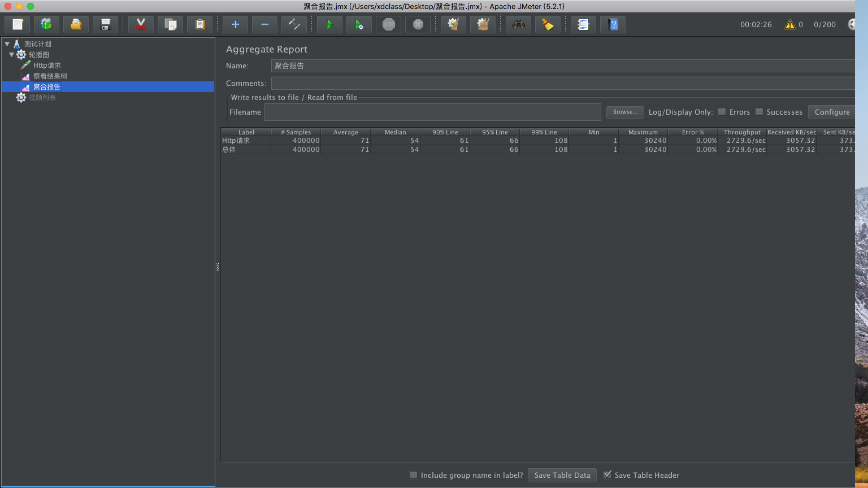Screen dimensions: 868x488
Task: Clear all results with double broom icon
Action: pyautogui.click(x=483, y=24)
